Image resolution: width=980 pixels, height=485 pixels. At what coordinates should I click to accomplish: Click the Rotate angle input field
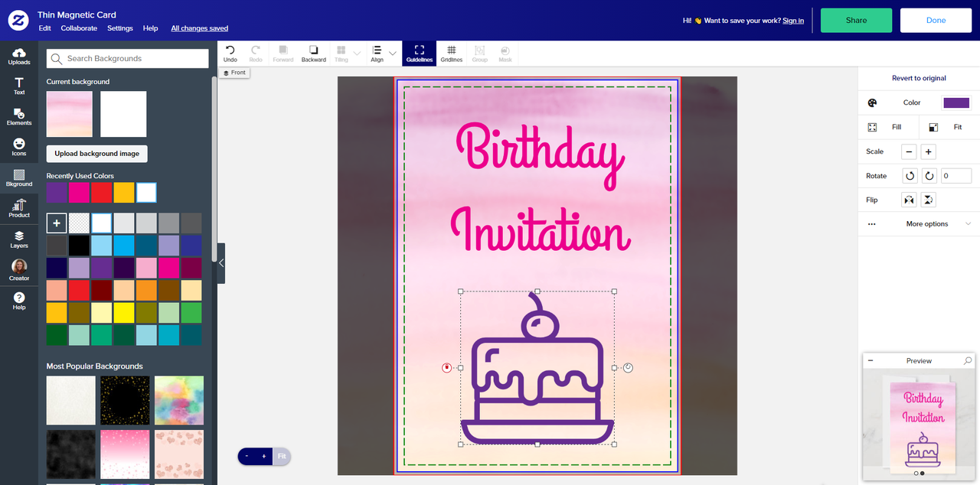point(956,176)
